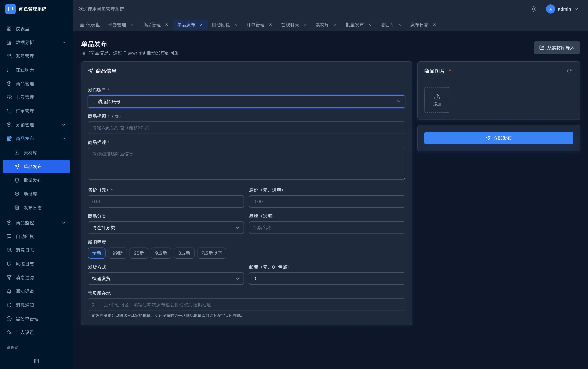Open 通知渠道 in the sidebar
Screen dimensions: 588x369
point(36,291)
